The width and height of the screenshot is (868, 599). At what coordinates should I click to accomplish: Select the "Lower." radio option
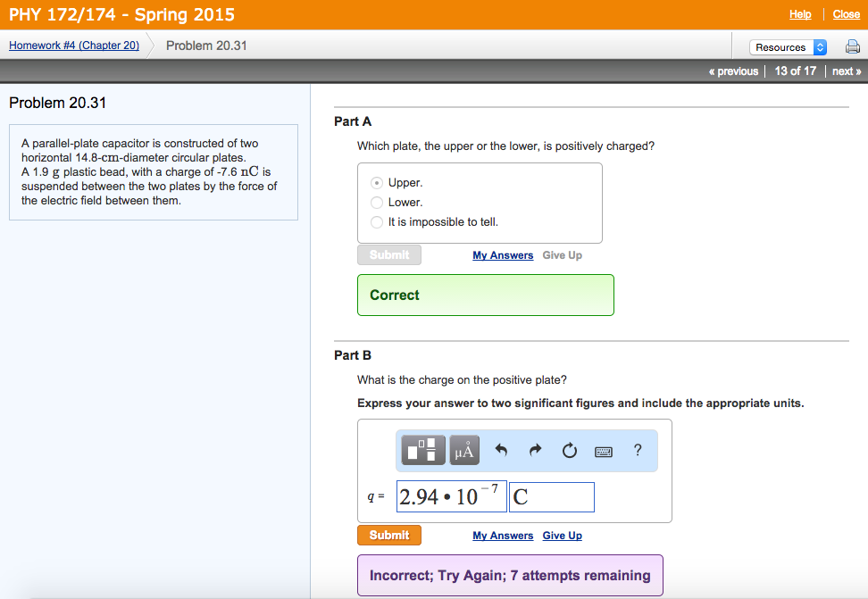tap(377, 203)
